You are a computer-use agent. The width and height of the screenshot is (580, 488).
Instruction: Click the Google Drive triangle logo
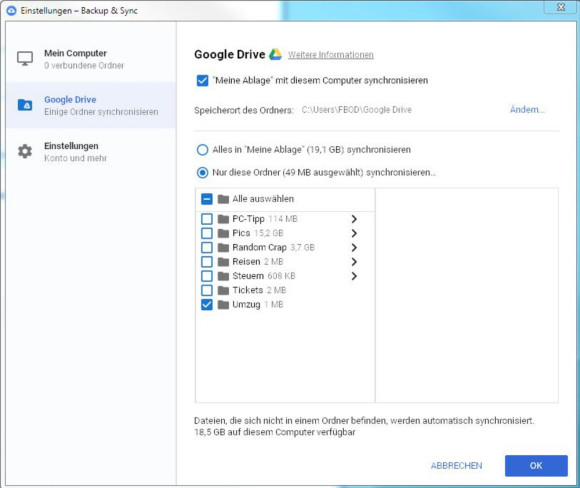pyautogui.click(x=275, y=54)
